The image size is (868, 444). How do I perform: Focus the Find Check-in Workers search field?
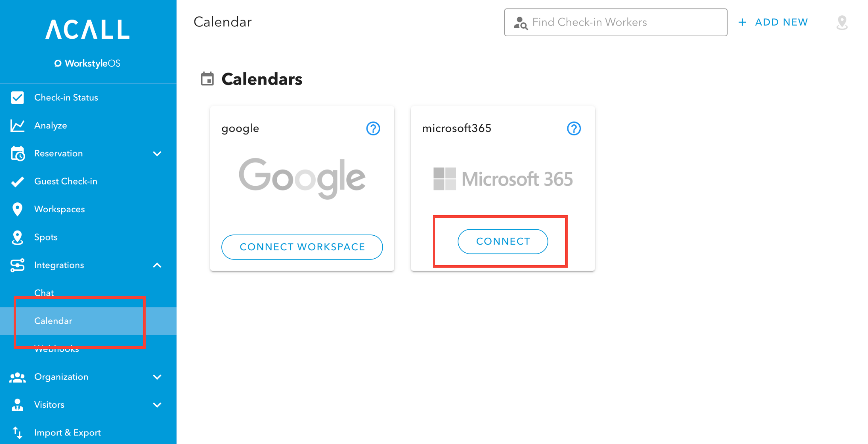(x=616, y=22)
